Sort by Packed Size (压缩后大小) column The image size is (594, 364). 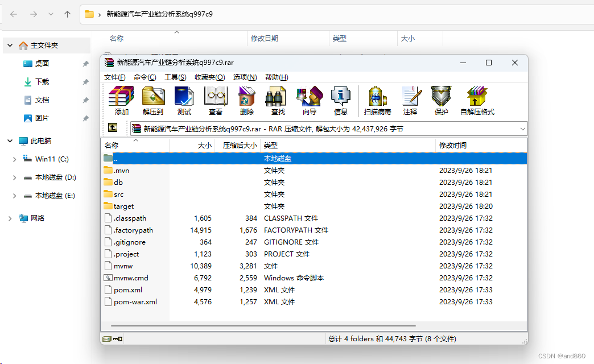(237, 145)
